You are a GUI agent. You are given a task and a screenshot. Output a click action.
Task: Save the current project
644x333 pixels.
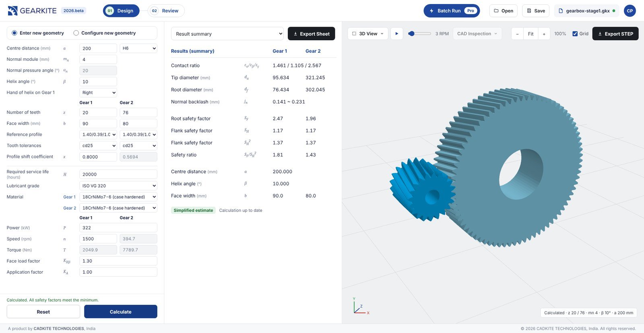coord(536,11)
